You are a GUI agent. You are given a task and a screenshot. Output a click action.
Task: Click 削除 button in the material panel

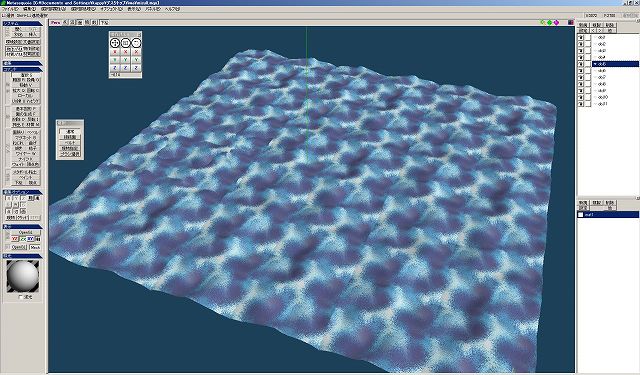point(610,203)
